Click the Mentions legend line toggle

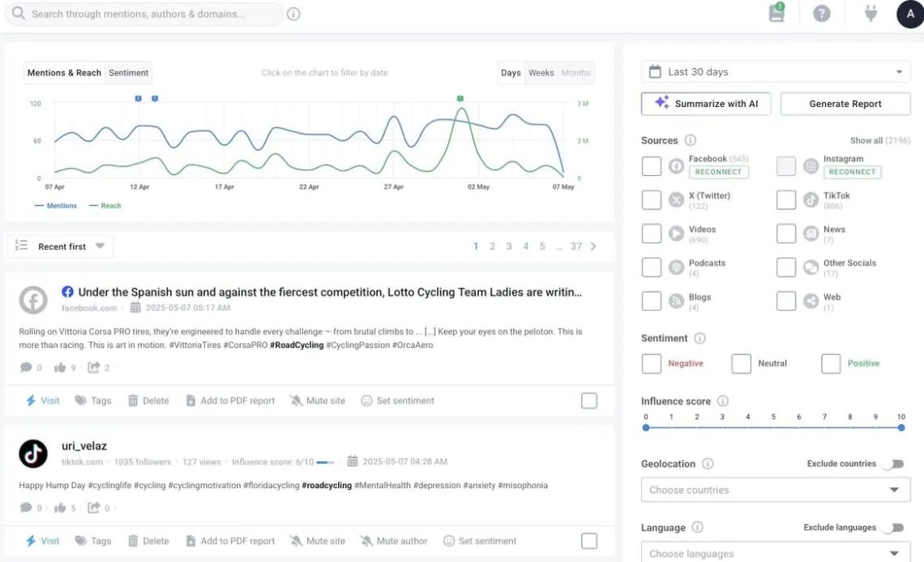point(55,206)
